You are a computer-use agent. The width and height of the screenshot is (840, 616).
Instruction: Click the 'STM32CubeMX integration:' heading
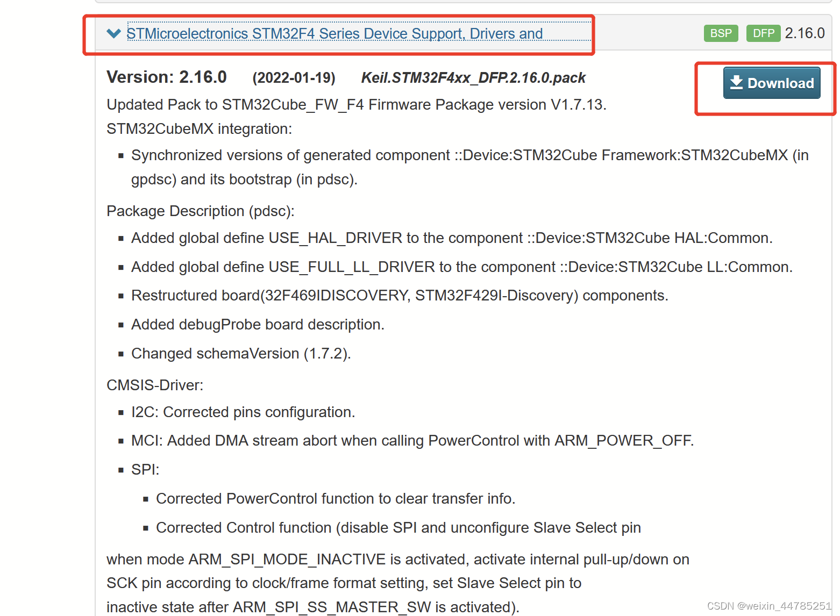[200, 129]
